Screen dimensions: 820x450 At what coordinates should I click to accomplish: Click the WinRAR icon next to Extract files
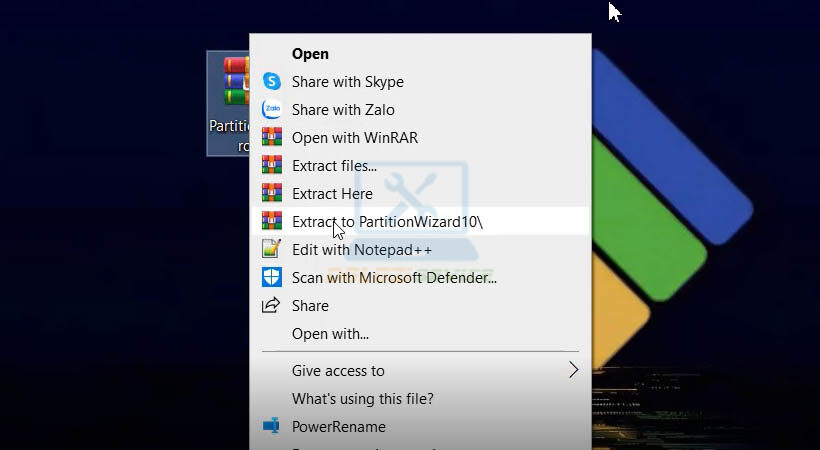point(271,165)
